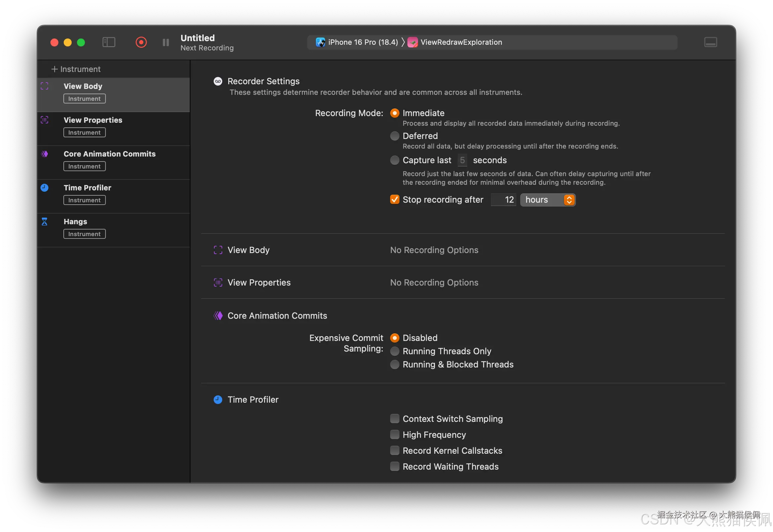
Task: Toggle the left sidebar panel icon
Action: 109,42
